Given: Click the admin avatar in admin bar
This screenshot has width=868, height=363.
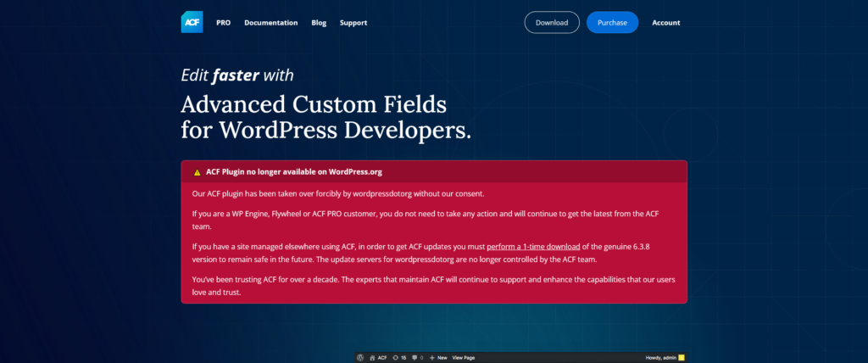Looking at the screenshot, I should click(682, 358).
